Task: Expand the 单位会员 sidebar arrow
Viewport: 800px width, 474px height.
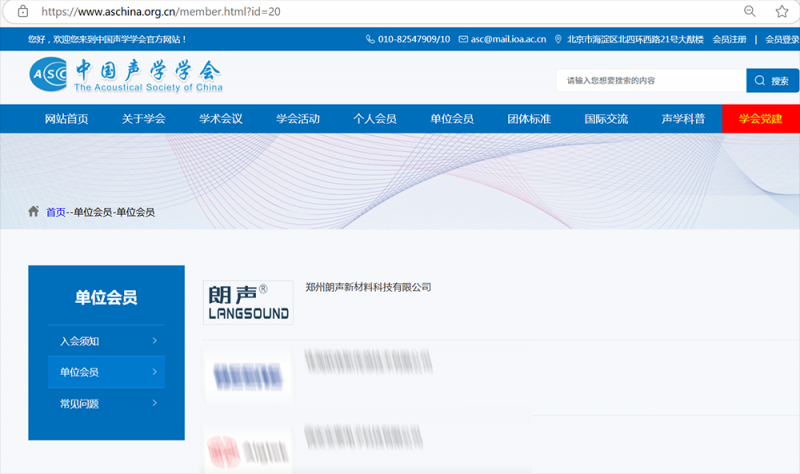Action: pos(155,372)
